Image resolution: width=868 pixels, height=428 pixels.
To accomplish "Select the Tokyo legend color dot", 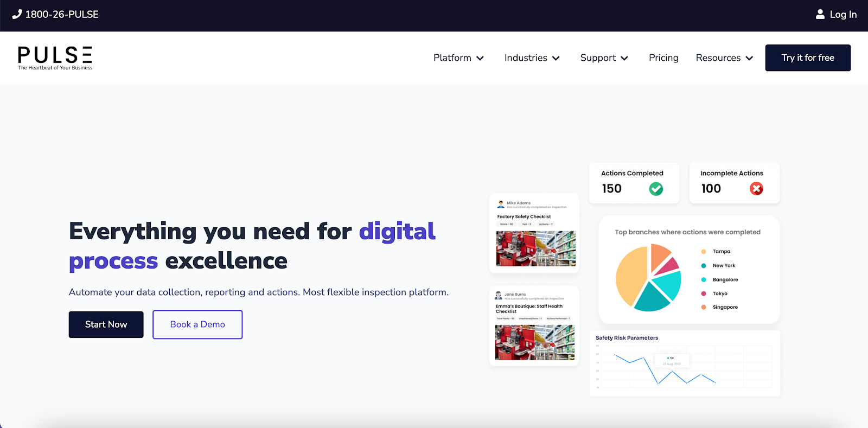I will tap(704, 293).
